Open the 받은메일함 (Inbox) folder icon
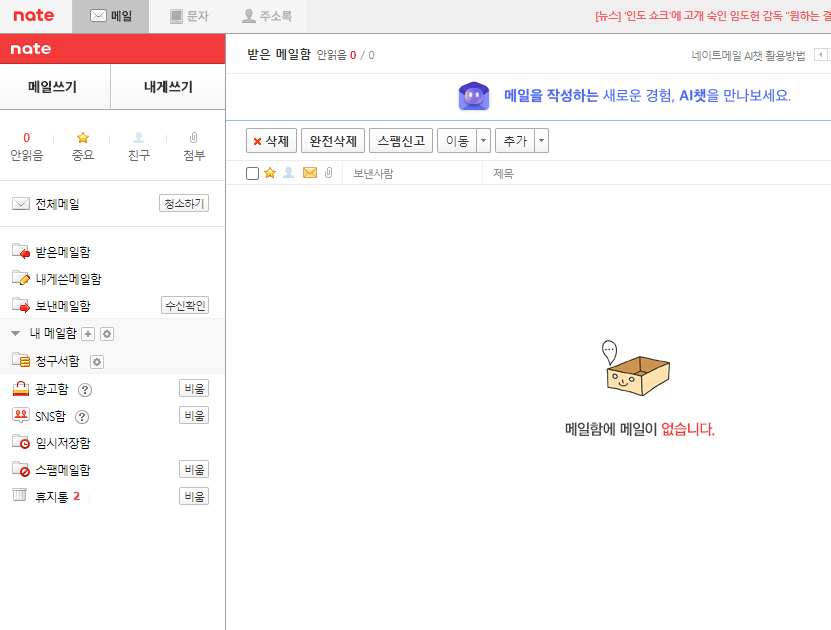Image resolution: width=831 pixels, height=630 pixels. tap(22, 251)
